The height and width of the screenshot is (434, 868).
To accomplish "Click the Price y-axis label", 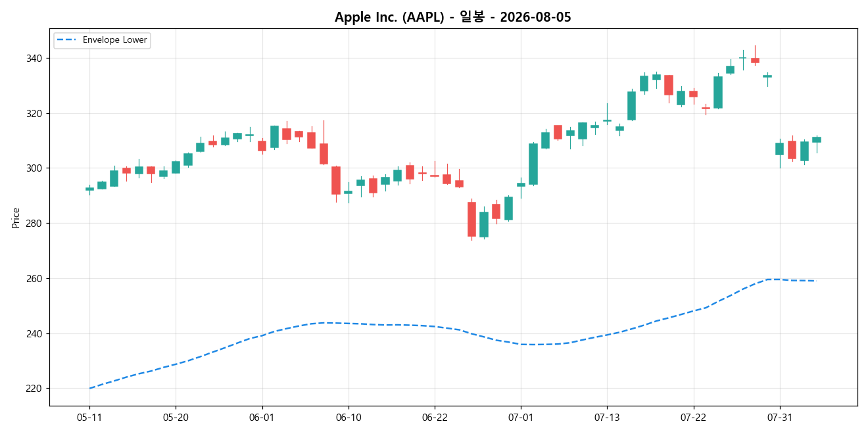I will click(16, 218).
